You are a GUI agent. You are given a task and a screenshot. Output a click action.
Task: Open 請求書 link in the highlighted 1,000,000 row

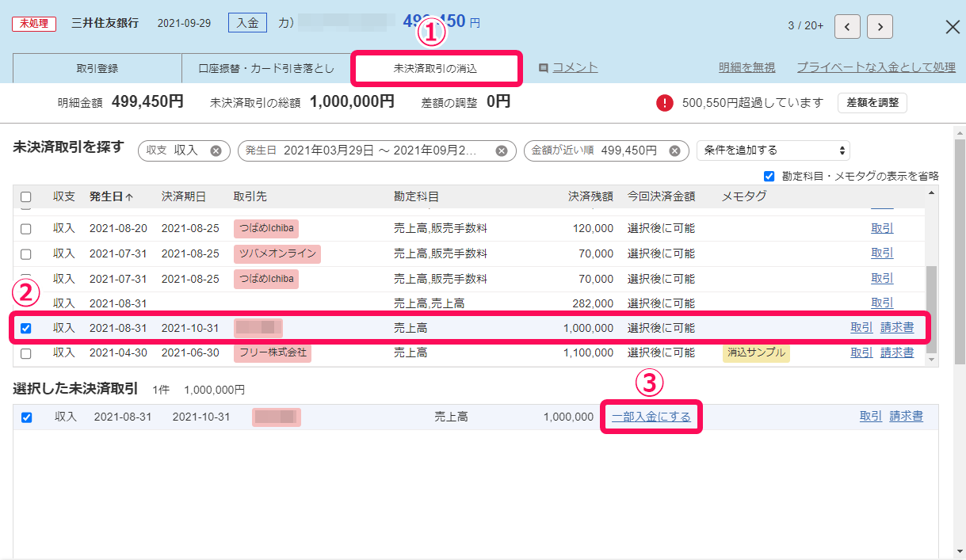point(897,328)
